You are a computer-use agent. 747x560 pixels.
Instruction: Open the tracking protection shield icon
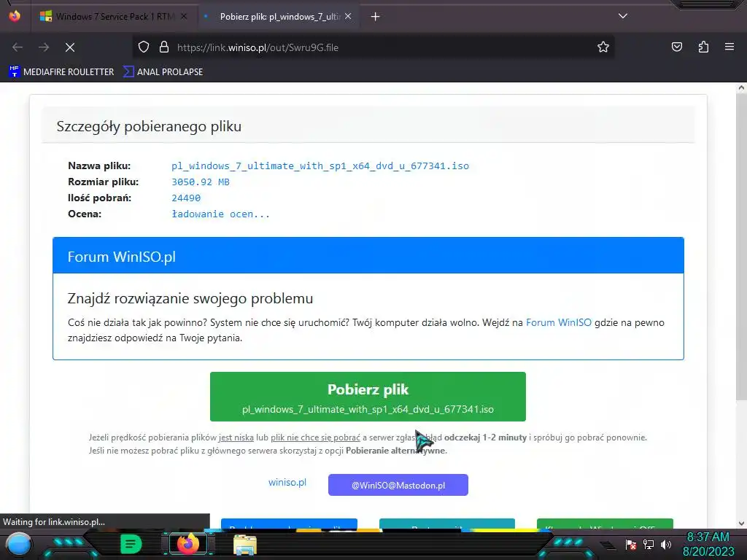coord(144,47)
